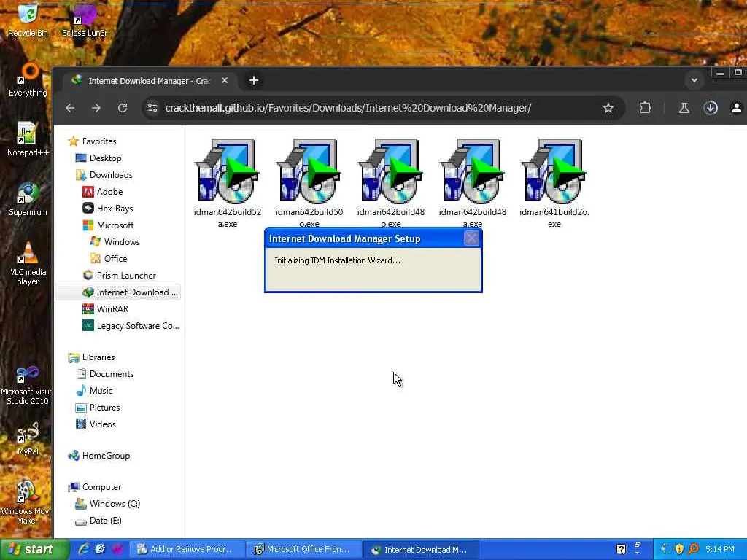The height and width of the screenshot is (560, 747).
Task: Download idman642build52a.exe
Action: (228, 183)
